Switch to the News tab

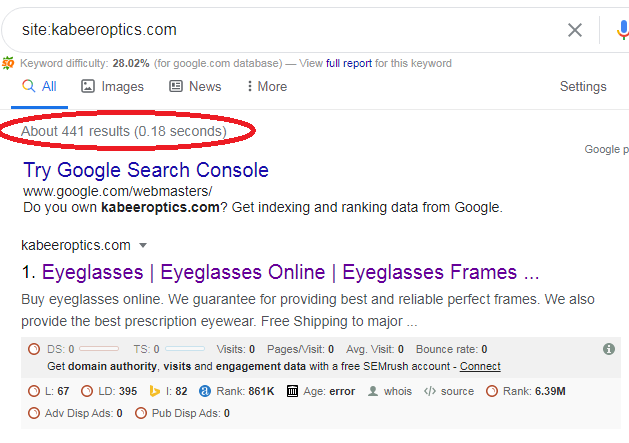195,87
